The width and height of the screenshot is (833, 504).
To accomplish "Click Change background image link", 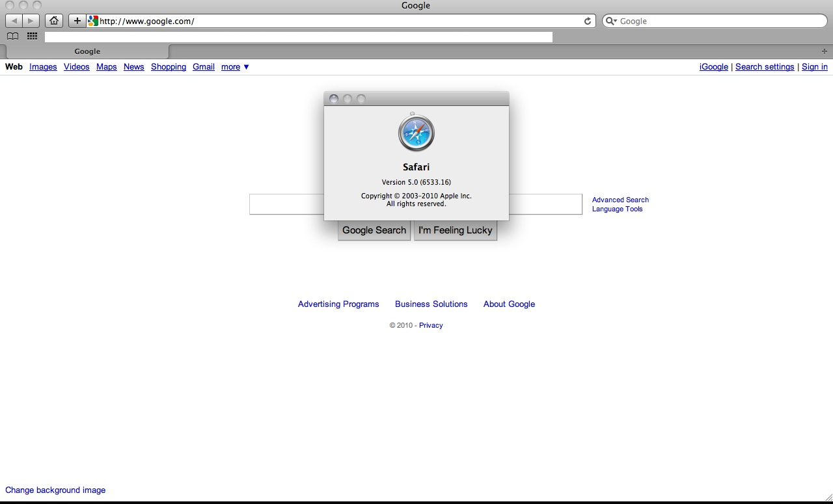I will tap(55, 490).
